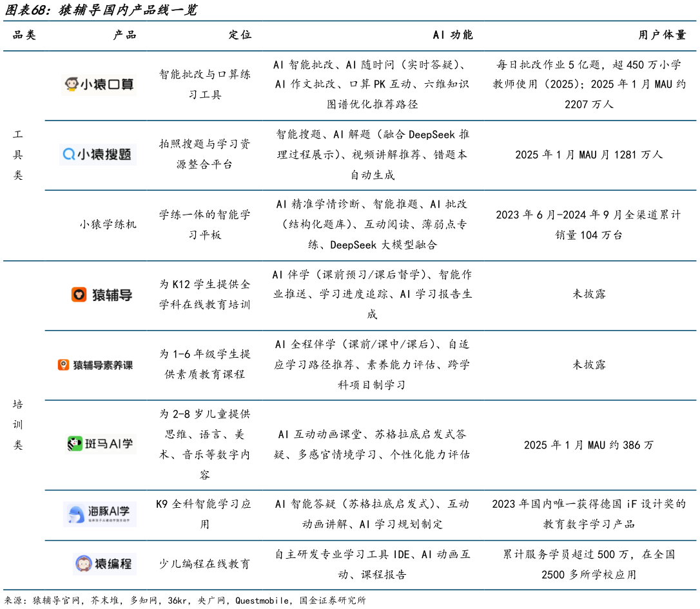
Task: Click AI 互动动画课堂 feature cell
Action: pyautogui.click(x=373, y=444)
